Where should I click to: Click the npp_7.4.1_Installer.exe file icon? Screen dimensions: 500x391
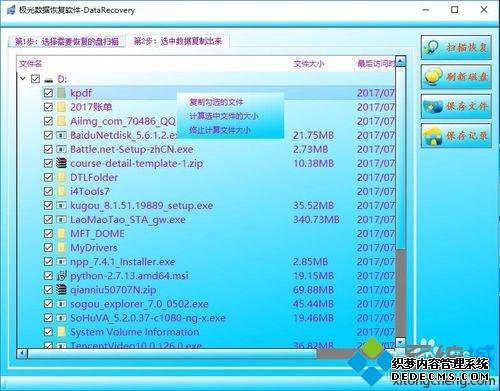[x=61, y=262]
